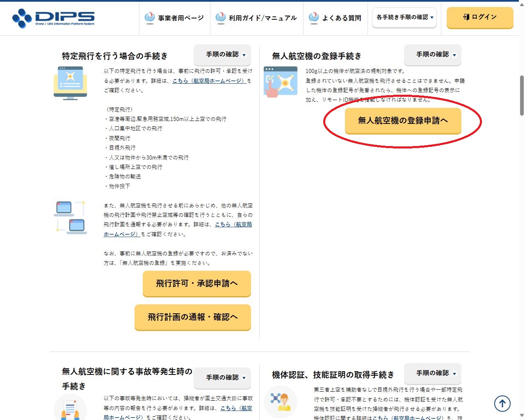Click the drone and pilot certification icon

tap(280, 402)
